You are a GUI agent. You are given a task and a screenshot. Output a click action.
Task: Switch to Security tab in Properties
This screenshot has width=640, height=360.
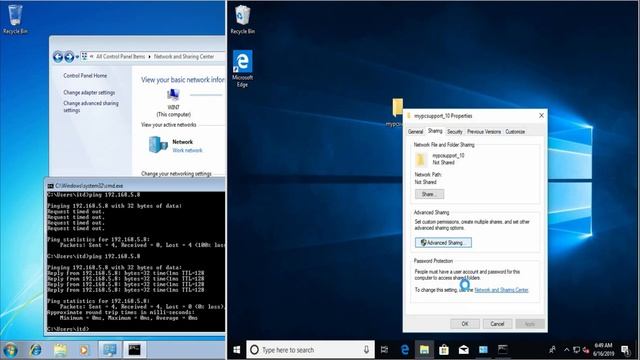(454, 132)
